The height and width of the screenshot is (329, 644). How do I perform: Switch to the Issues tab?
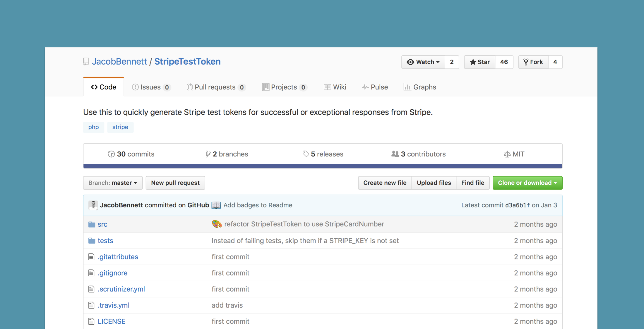[151, 87]
